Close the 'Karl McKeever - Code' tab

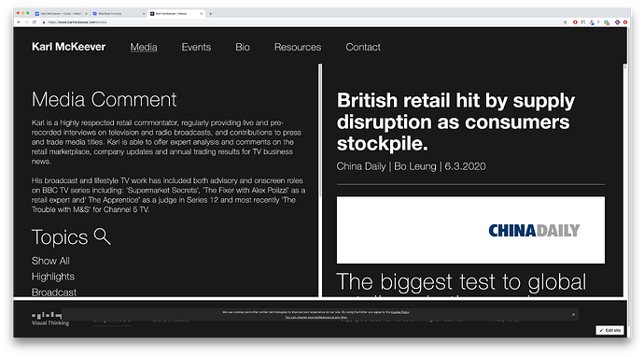86,14
